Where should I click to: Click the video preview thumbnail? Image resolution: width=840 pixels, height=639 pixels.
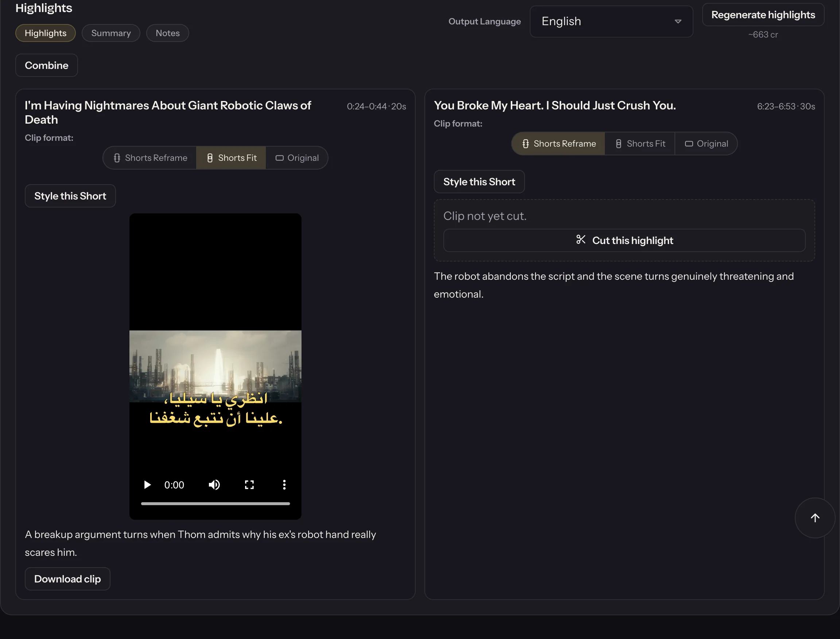[x=215, y=366]
